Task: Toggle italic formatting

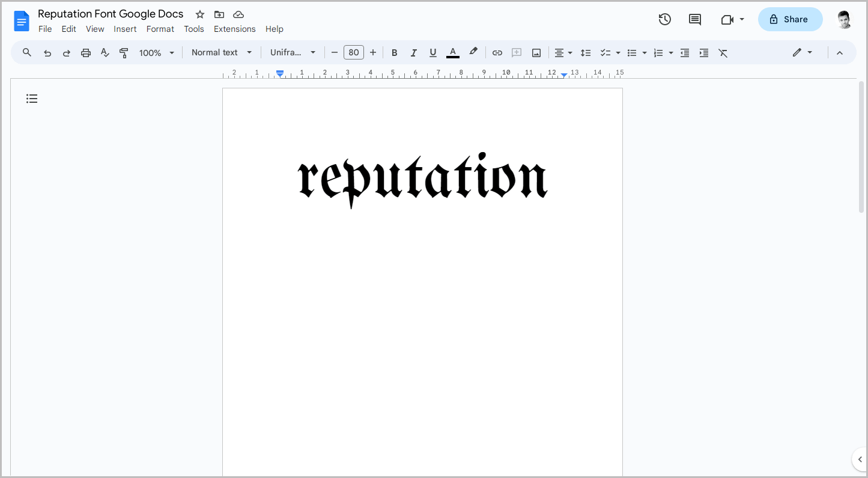Action: 414,52
